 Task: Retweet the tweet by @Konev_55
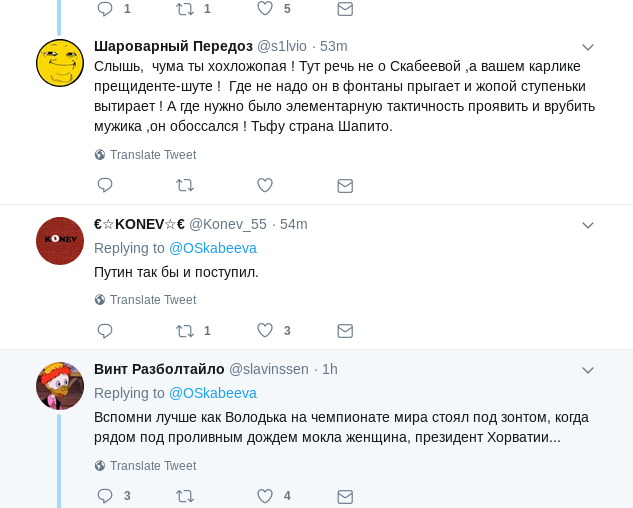(x=185, y=330)
